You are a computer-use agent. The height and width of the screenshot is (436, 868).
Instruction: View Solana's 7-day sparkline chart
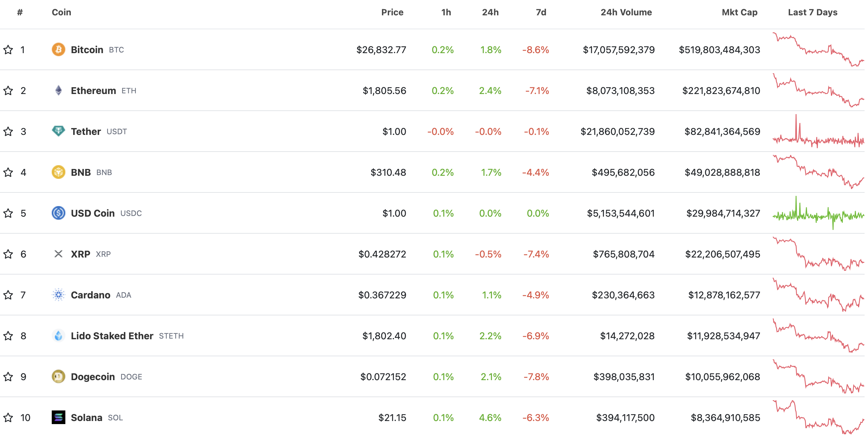(x=818, y=417)
